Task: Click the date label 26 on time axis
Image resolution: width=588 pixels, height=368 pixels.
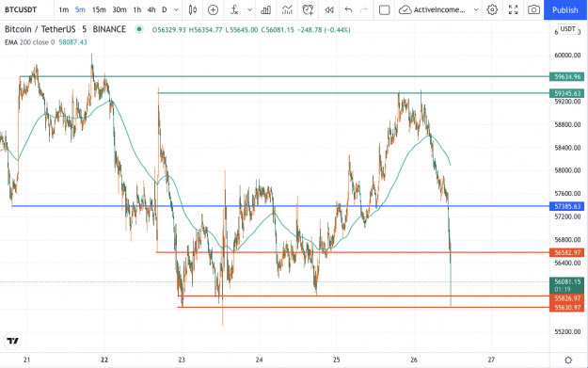Action: 414,360
